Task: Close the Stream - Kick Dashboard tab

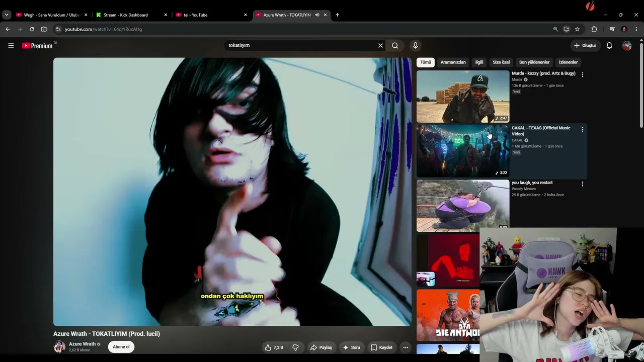Action: pyautogui.click(x=166, y=15)
